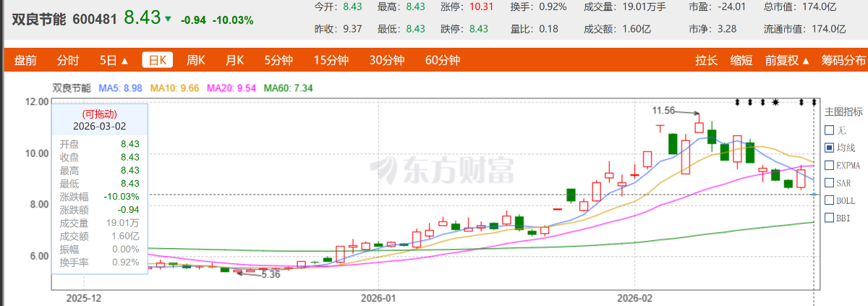Show the 30分钟 candlestick chart
This screenshot has height=306, width=868.
point(388,60)
